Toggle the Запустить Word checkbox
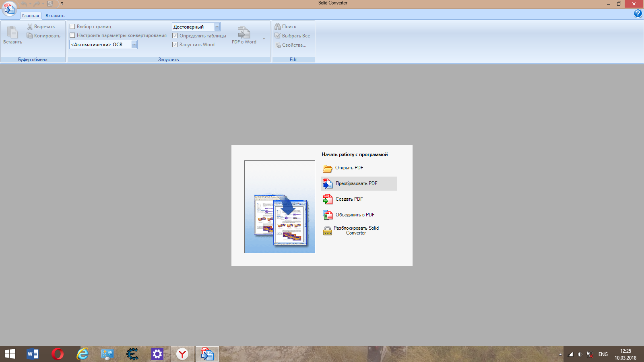 pos(175,45)
